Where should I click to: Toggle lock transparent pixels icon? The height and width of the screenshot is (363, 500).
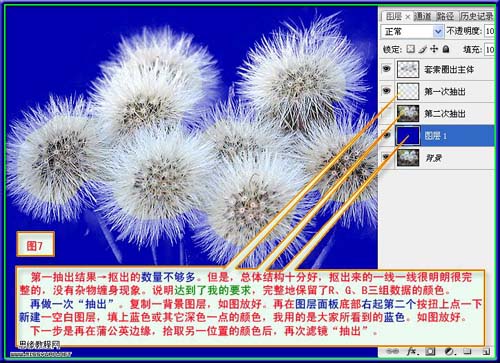point(411,49)
